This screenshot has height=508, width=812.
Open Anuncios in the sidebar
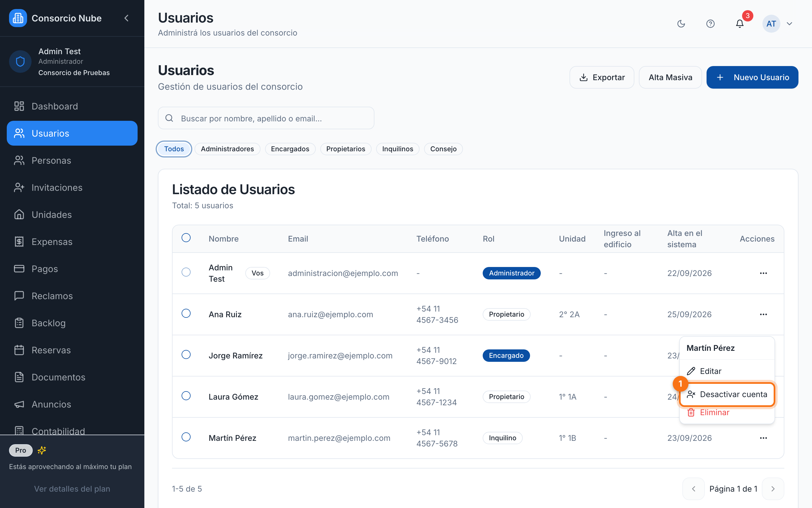pos(72,404)
